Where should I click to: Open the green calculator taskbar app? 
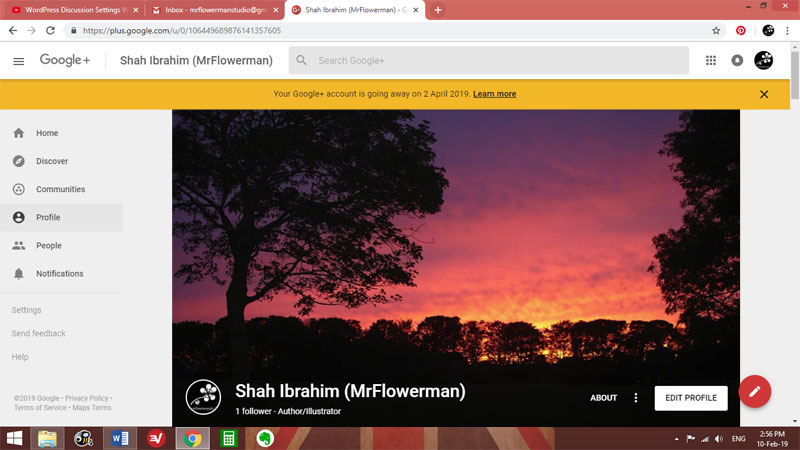pos(229,438)
